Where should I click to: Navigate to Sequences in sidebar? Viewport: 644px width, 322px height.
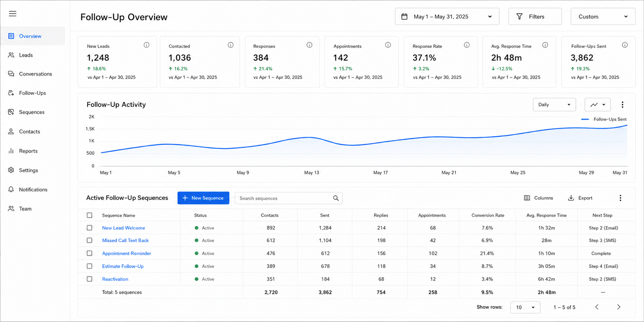33,112
